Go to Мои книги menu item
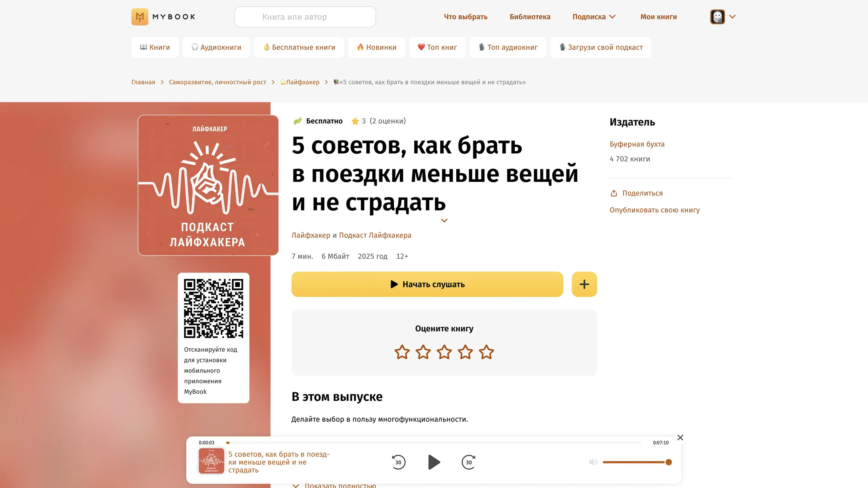 pyautogui.click(x=659, y=17)
